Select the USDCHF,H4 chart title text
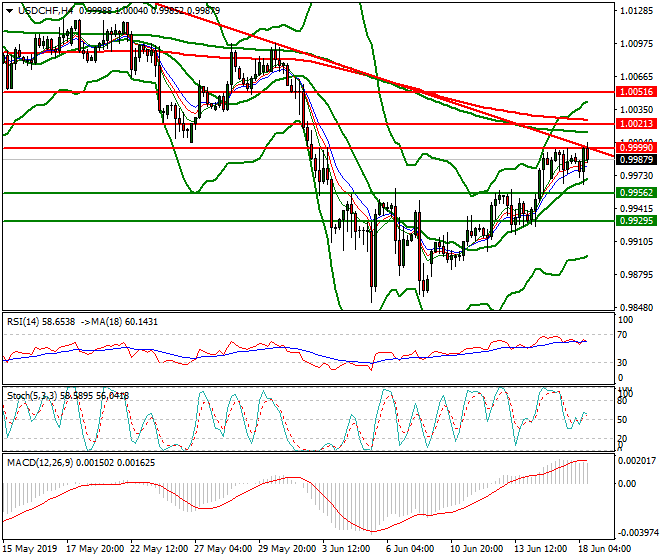The image size is (660, 560). click(x=47, y=11)
